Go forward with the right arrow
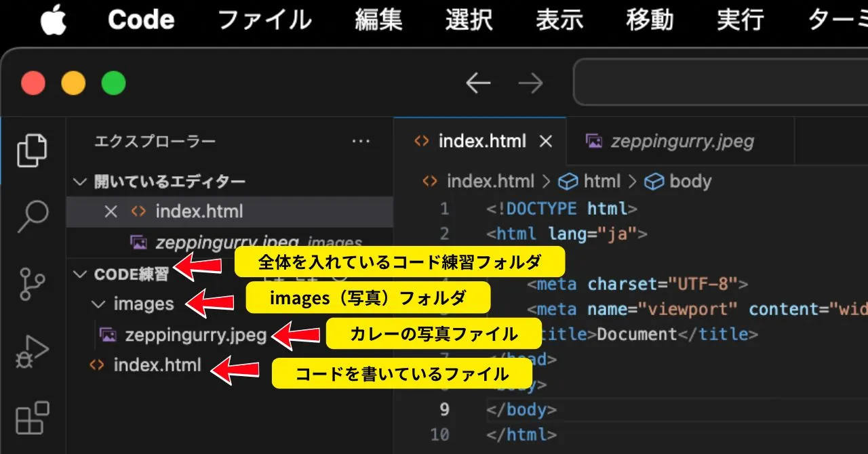868x454 pixels. coord(530,83)
